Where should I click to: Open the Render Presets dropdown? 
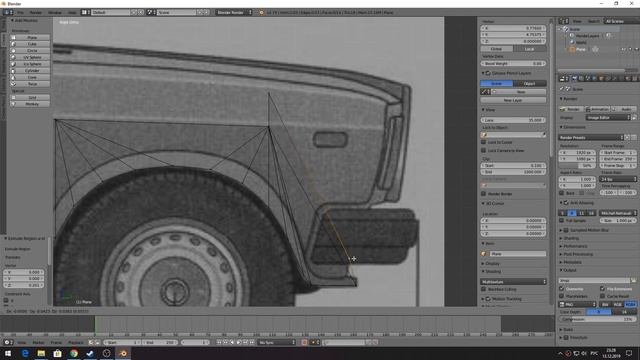pyautogui.click(x=591, y=138)
